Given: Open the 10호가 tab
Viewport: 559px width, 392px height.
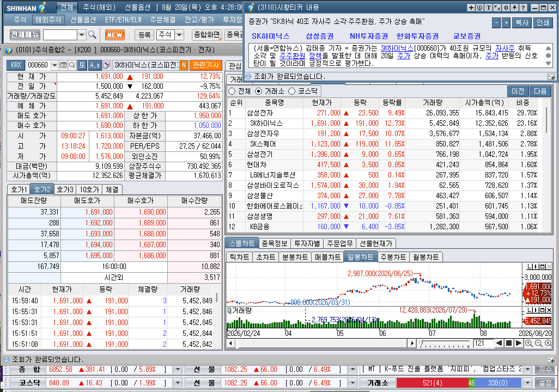Looking at the screenshot, I should [x=89, y=189].
